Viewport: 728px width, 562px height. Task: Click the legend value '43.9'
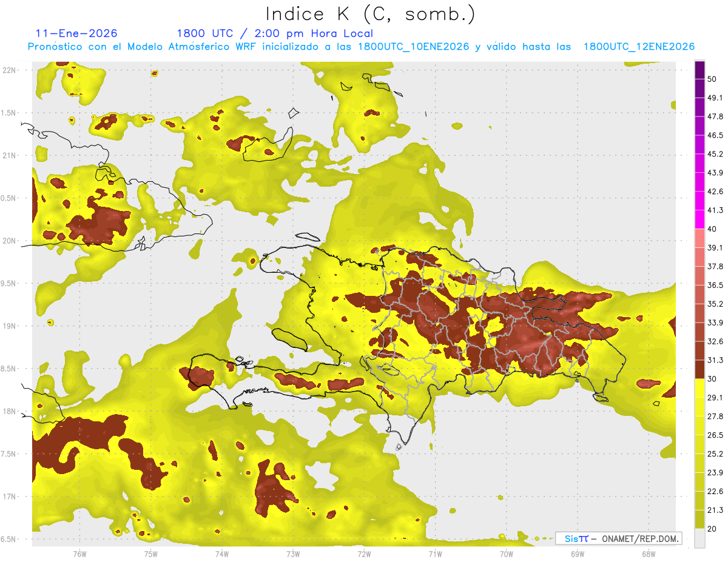pyautogui.click(x=715, y=173)
